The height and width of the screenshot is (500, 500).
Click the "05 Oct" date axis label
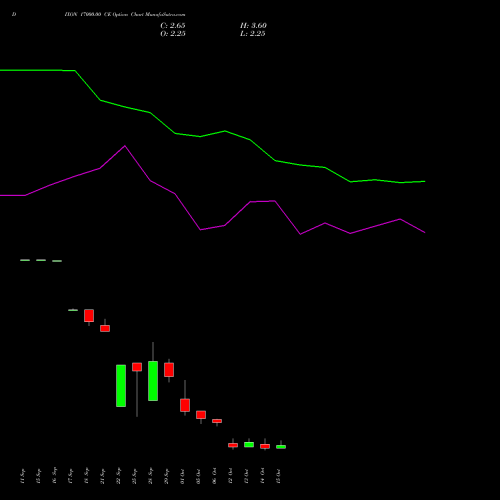198,476
